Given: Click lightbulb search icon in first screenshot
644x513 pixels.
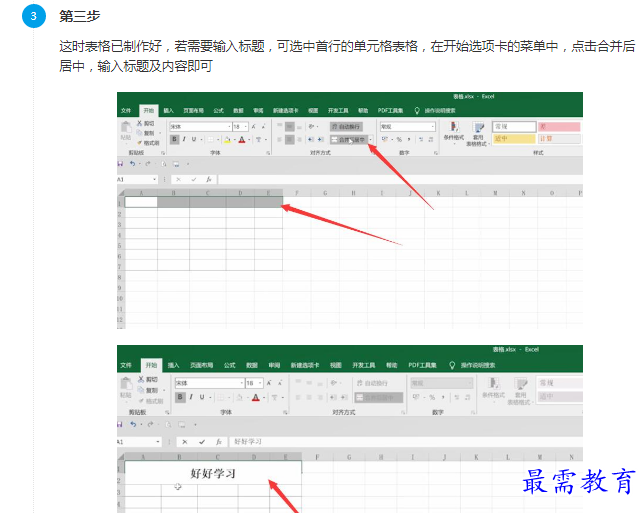Looking at the screenshot, I should pos(417,110).
